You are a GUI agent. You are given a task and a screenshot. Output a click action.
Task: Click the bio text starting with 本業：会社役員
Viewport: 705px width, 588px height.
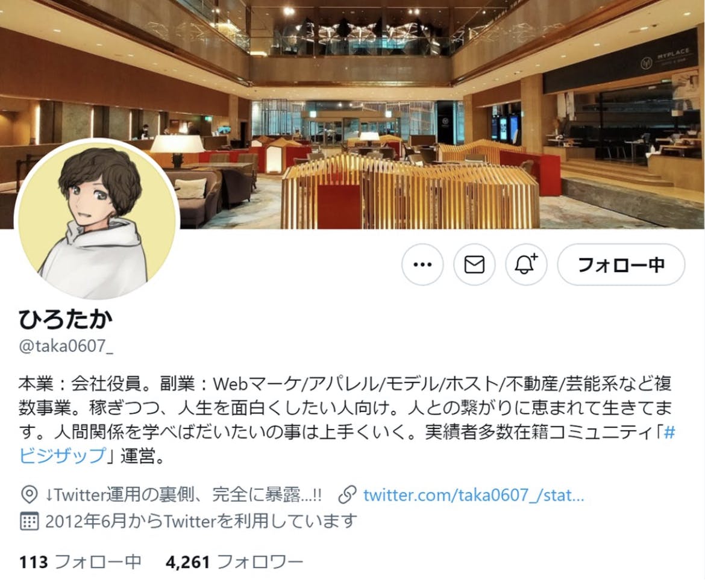coord(346,421)
